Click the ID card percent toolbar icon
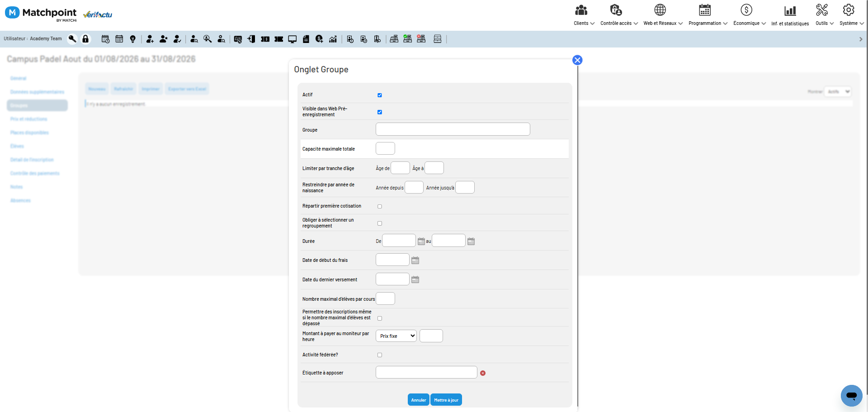Image resolution: width=868 pixels, height=412 pixels. click(238, 39)
